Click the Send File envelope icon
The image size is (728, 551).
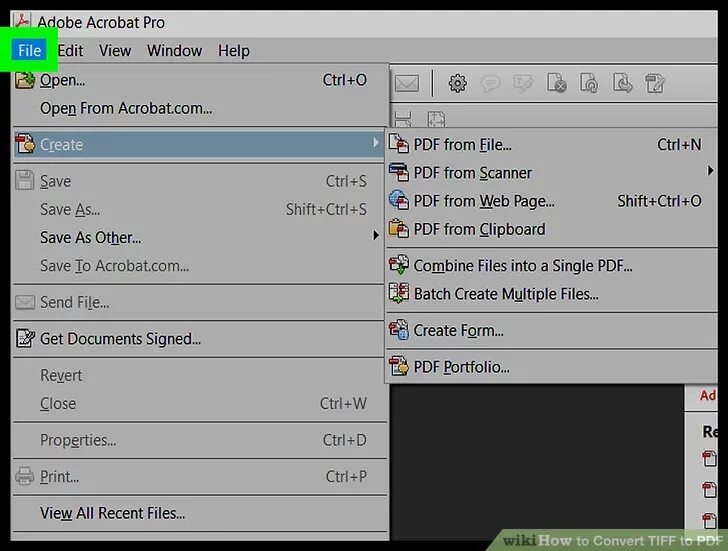coord(25,302)
